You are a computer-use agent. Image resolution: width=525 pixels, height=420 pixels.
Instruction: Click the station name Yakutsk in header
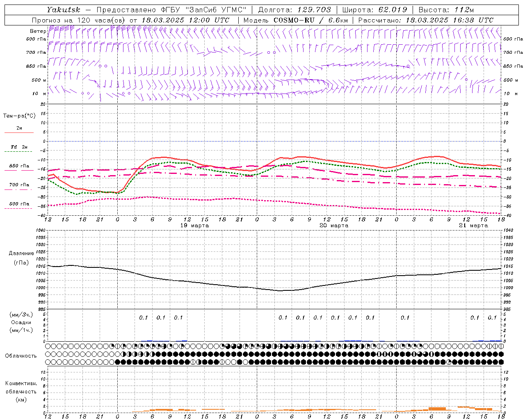(63, 10)
